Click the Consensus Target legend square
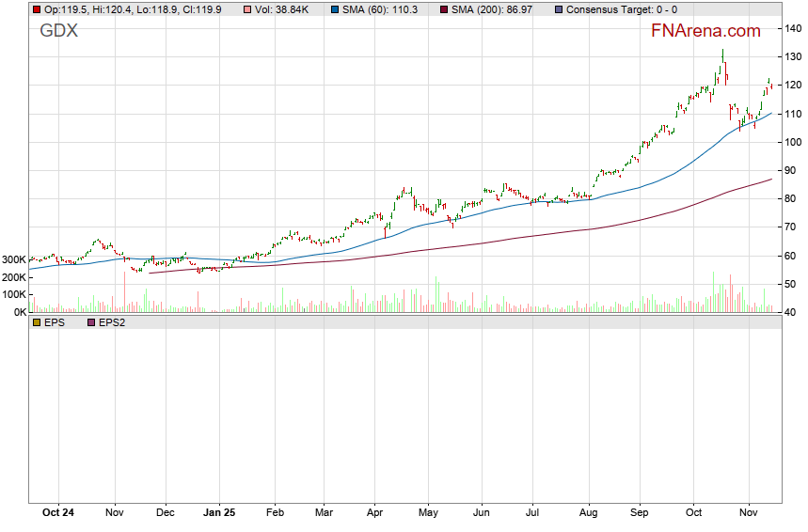Viewport: 808px width, 532px height. [560, 9]
